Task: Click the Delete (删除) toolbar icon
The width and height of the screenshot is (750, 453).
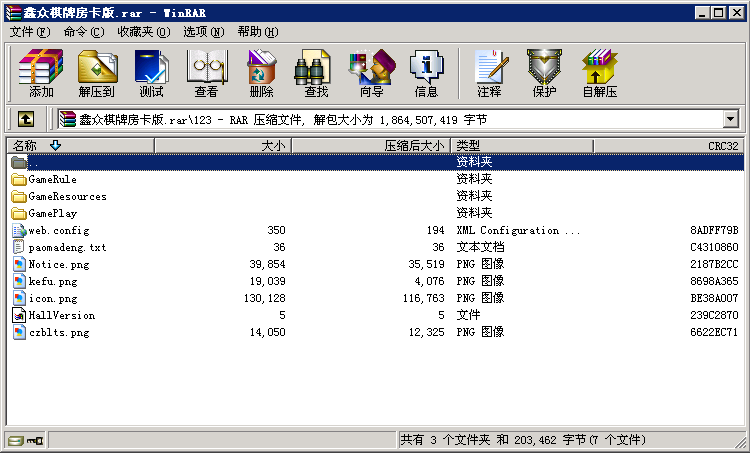Action: [x=261, y=73]
